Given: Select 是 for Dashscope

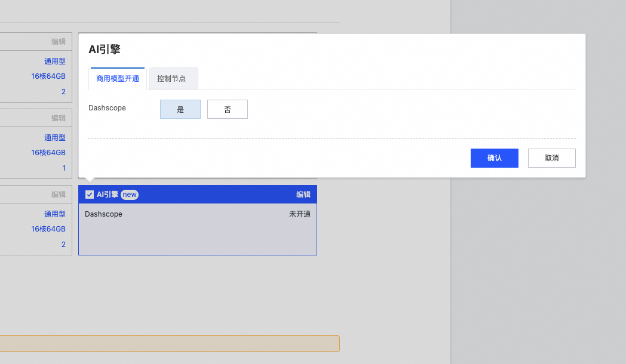Looking at the screenshot, I should tap(180, 109).
